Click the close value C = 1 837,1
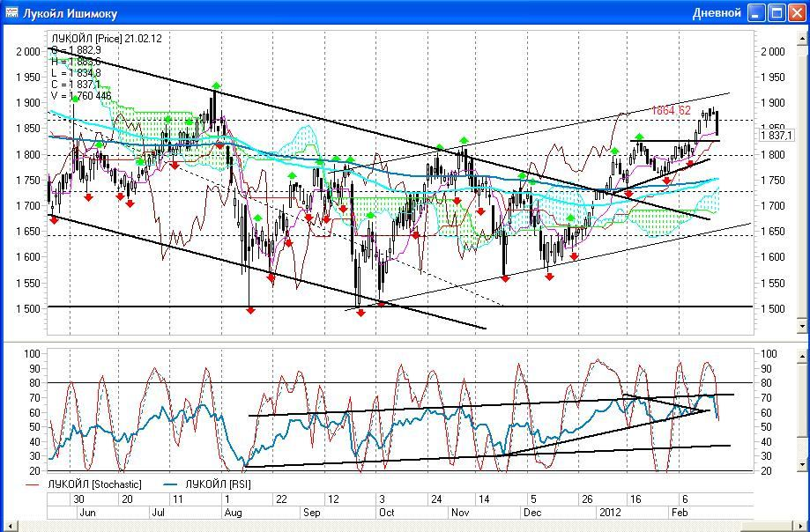Screen dimensions: 810x532 tap(76, 84)
